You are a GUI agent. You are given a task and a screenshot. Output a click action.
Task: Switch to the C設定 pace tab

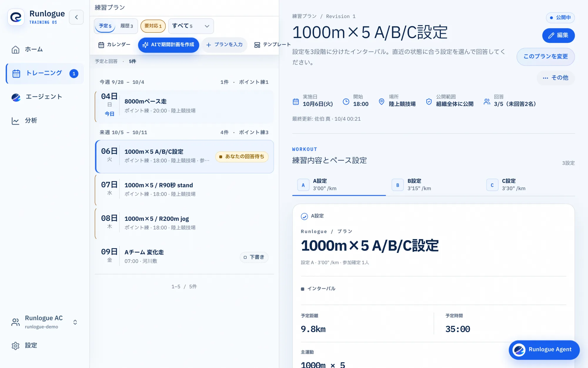tap(528, 185)
